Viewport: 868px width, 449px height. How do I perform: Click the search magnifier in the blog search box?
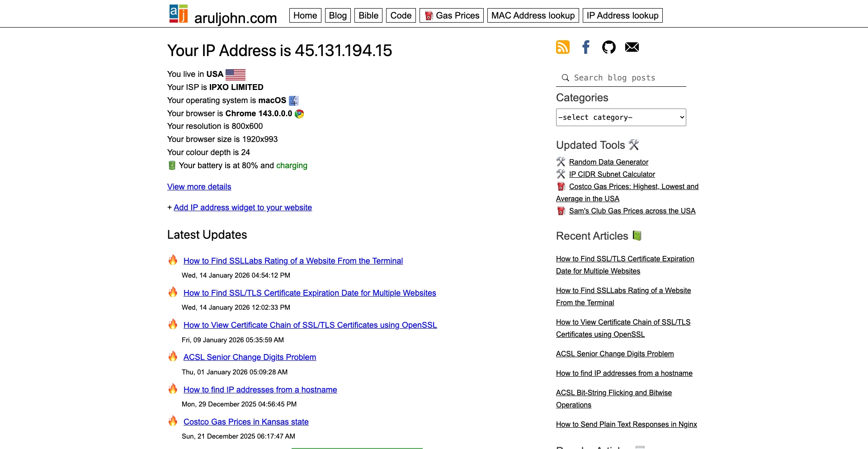tap(565, 78)
